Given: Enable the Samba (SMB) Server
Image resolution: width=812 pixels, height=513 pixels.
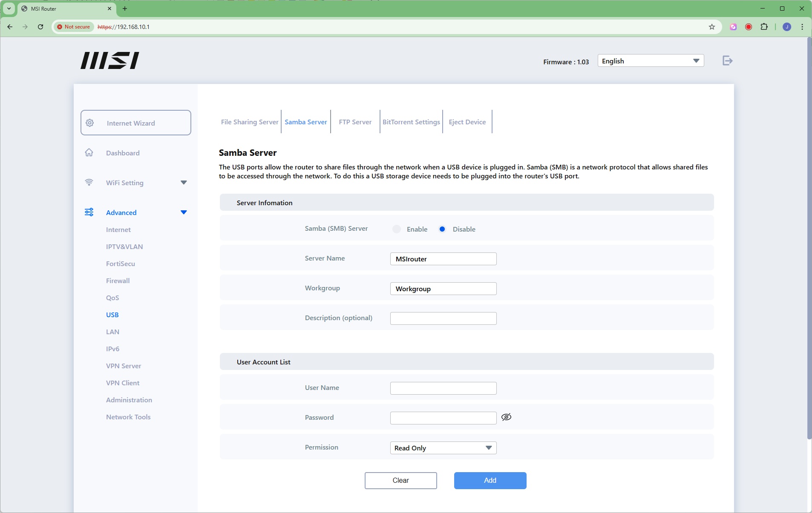Looking at the screenshot, I should (x=397, y=229).
